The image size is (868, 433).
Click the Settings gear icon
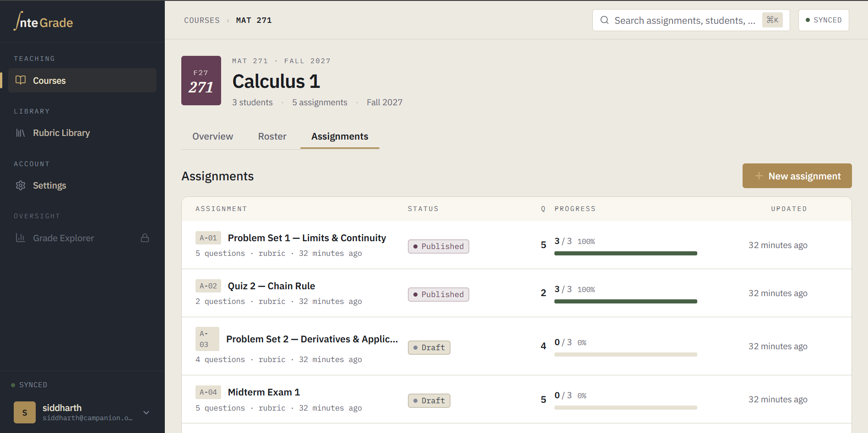coord(21,185)
